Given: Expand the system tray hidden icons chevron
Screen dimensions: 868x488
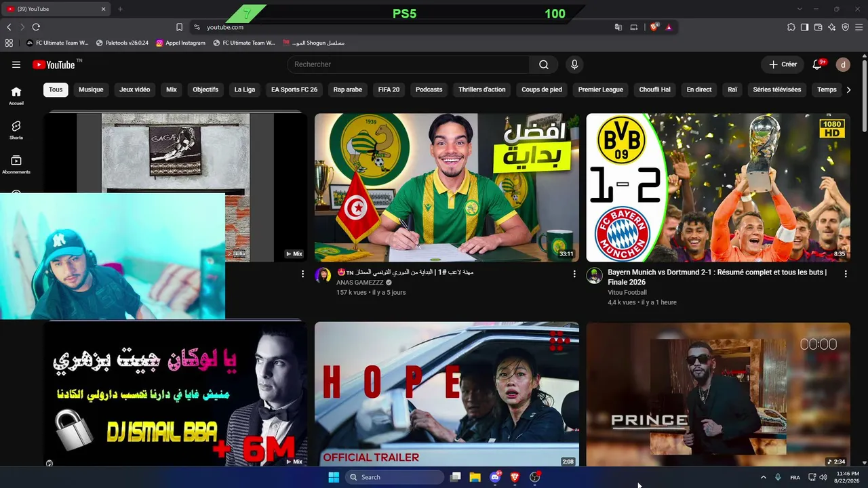Looking at the screenshot, I should [763, 477].
